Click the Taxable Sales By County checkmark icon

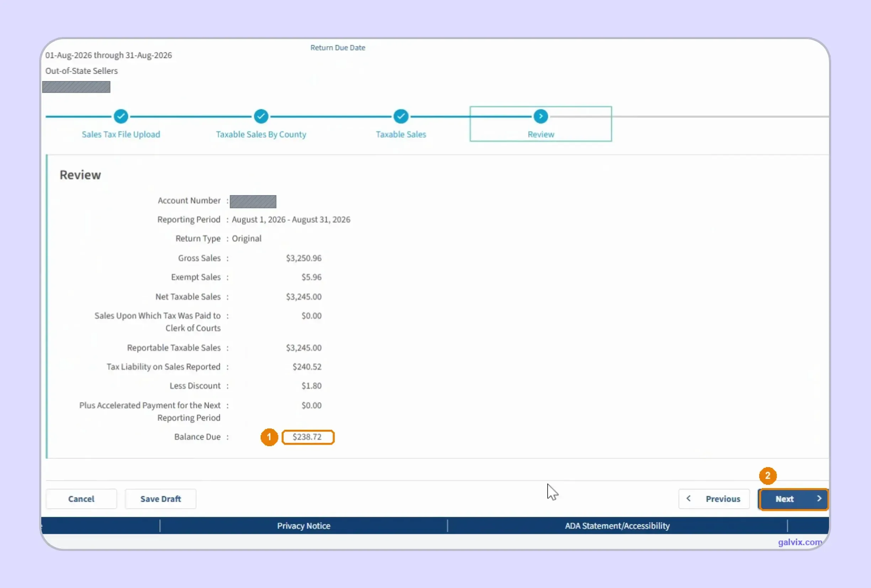[261, 117]
